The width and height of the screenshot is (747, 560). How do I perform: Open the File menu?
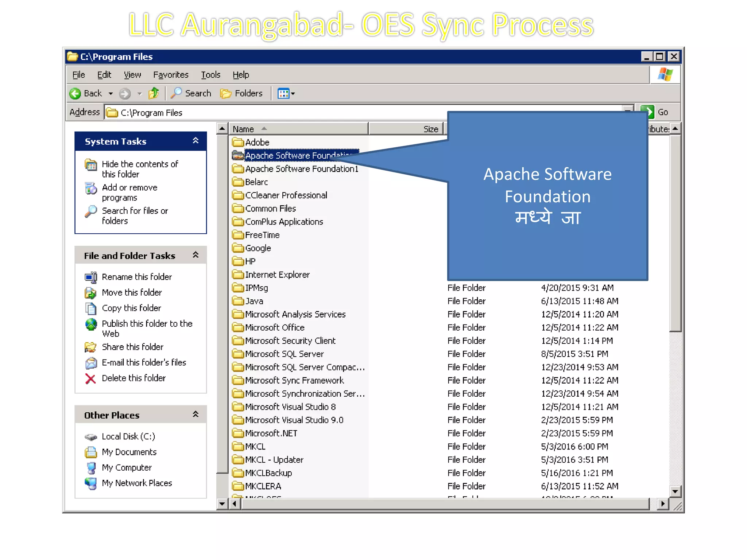pyautogui.click(x=78, y=75)
